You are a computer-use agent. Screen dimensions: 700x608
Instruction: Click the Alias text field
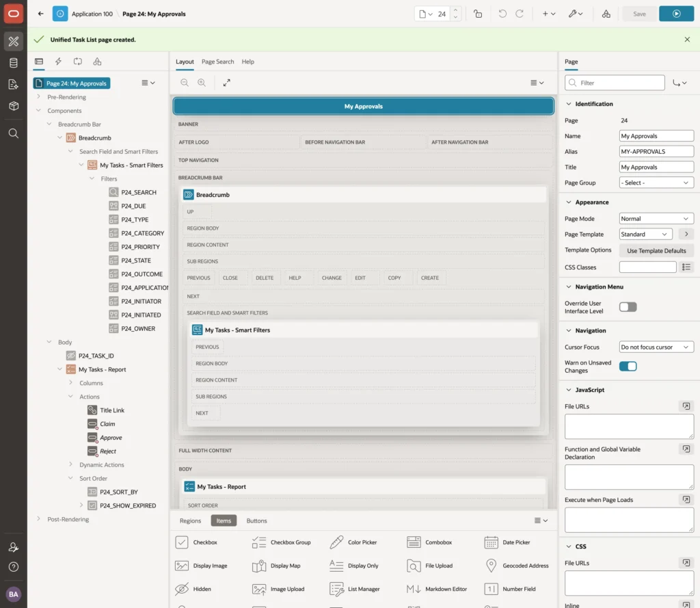(x=656, y=151)
